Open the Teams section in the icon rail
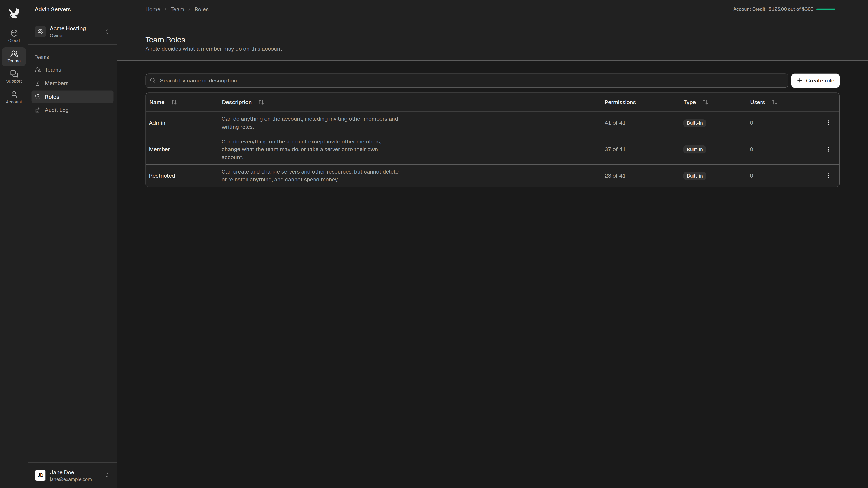The height and width of the screenshot is (488, 868). point(14,56)
